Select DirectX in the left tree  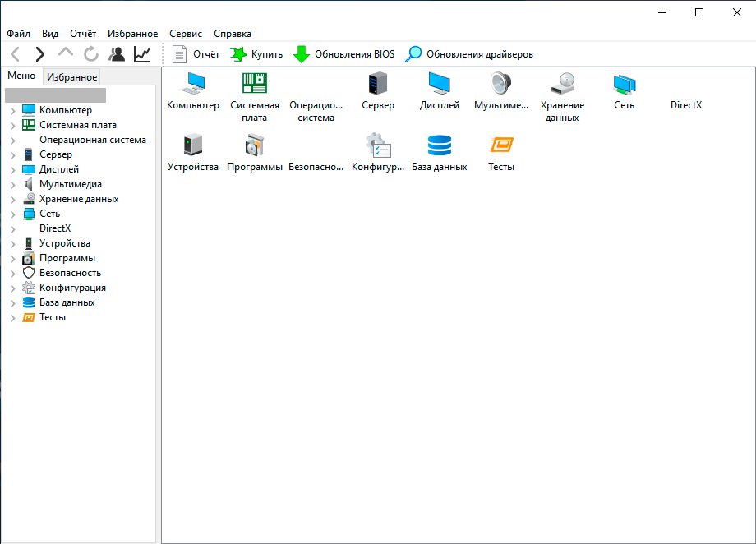click(x=55, y=228)
